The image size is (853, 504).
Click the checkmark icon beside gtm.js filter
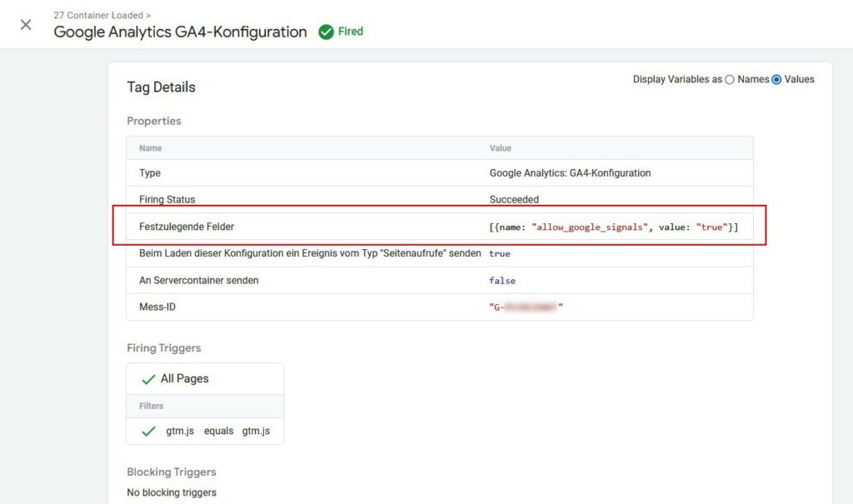pyautogui.click(x=148, y=432)
